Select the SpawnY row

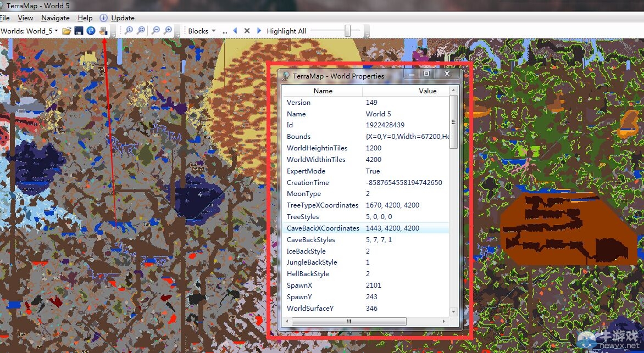point(365,296)
